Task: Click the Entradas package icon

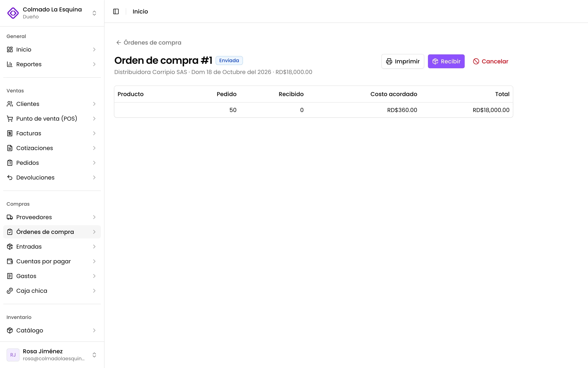Action: pos(10,247)
